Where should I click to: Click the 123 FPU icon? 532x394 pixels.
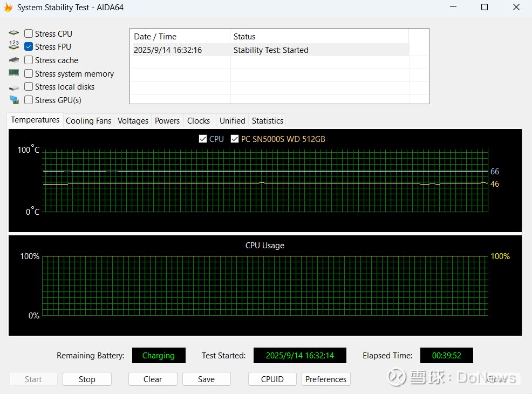13,46
